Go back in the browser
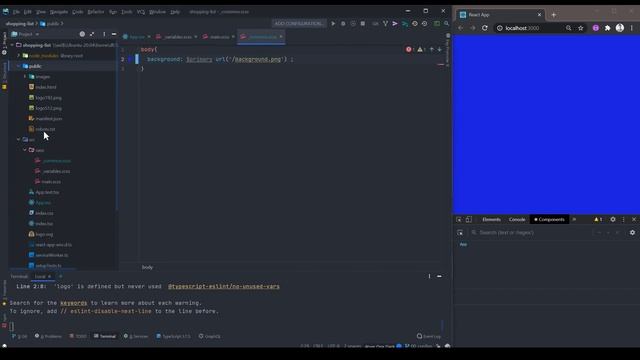The height and width of the screenshot is (360, 640). tap(460, 28)
